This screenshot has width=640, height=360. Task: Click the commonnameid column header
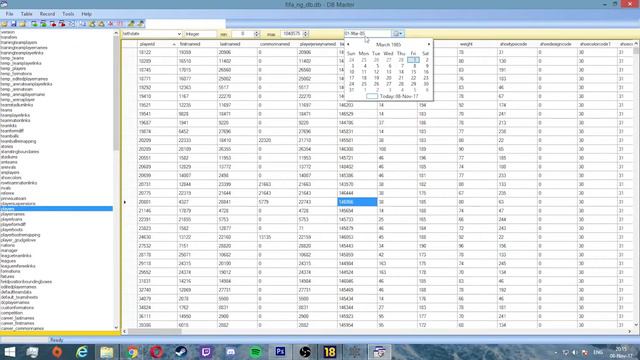pos(278,44)
